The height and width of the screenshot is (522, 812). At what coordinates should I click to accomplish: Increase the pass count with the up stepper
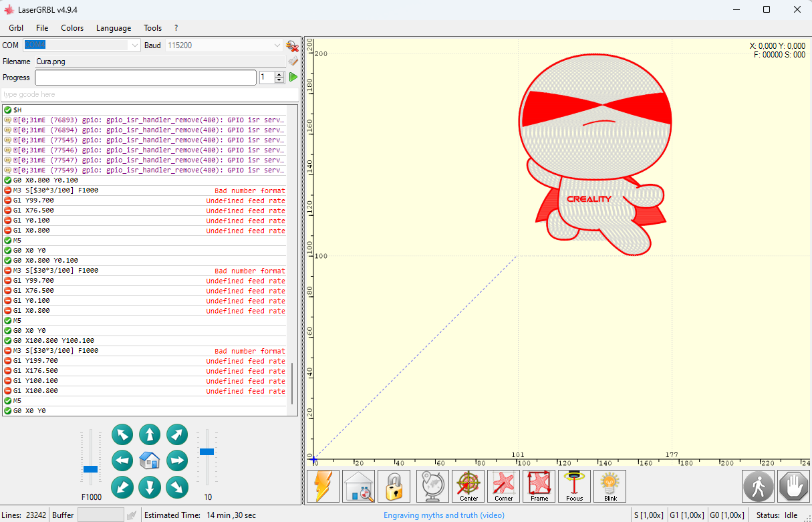tap(279, 74)
